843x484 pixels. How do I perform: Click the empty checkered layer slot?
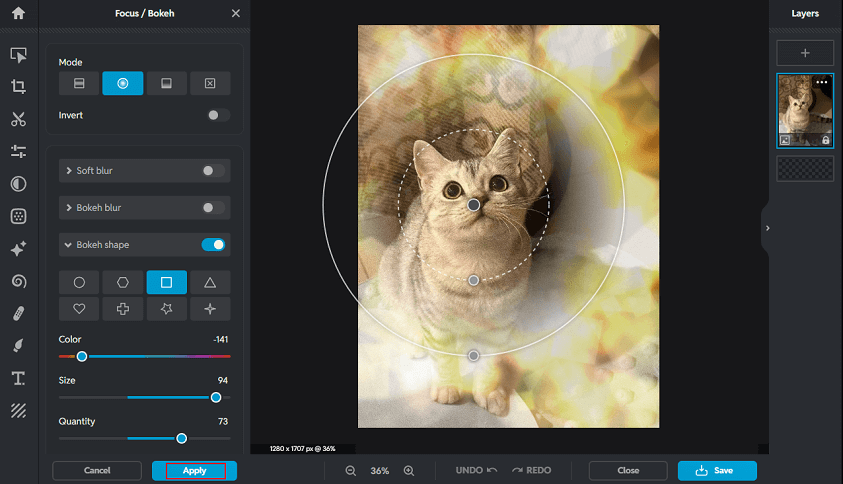[805, 168]
